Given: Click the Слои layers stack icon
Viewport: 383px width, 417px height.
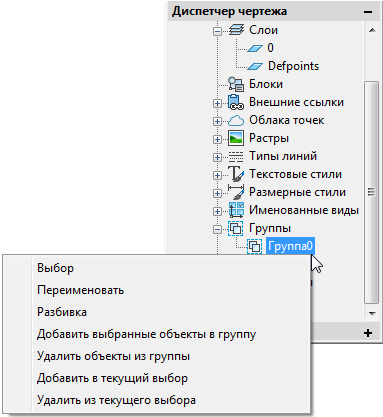Looking at the screenshot, I should pos(236,30).
